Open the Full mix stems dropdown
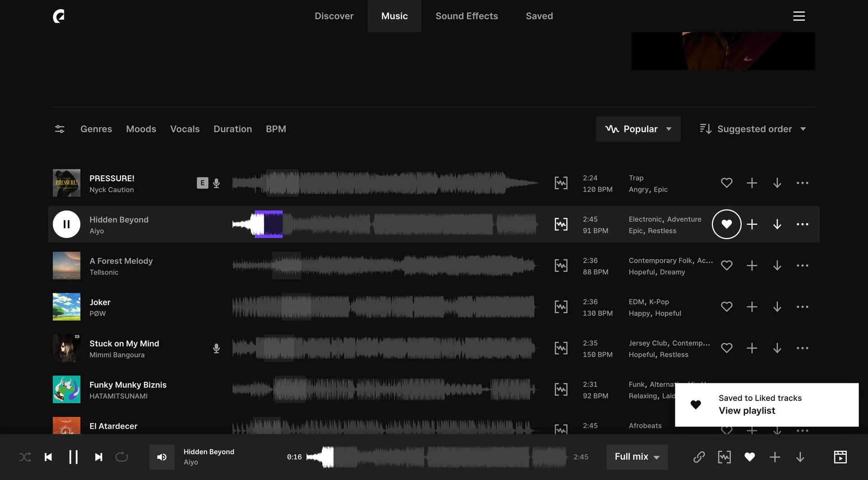 (637, 457)
